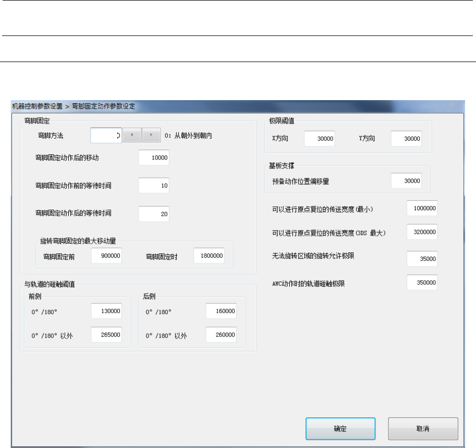This screenshot has height=448, width=476.
Task: Click the X方向 label
Action: click(x=280, y=139)
